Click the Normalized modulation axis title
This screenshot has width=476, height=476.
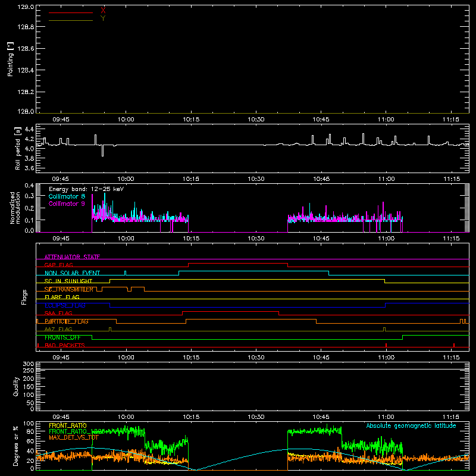point(15,208)
